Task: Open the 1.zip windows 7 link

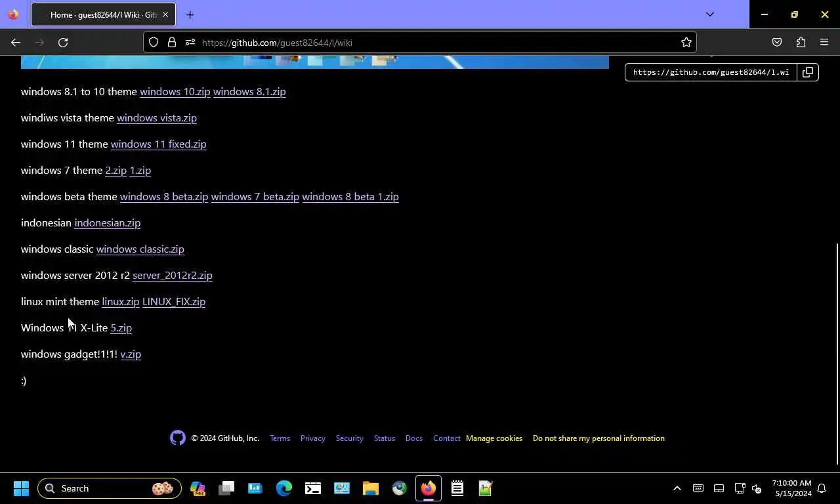Action: [140, 170]
